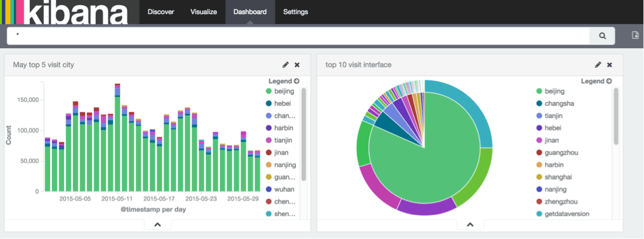Click the new dashboard icon beside search bar
The image size is (644, 239).
[635, 35]
